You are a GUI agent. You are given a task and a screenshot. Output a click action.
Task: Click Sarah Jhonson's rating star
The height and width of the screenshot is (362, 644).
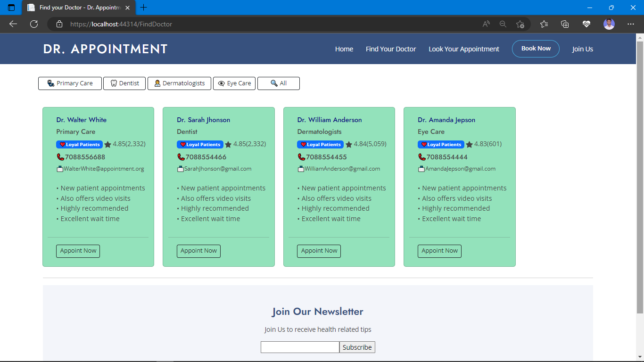pyautogui.click(x=228, y=145)
